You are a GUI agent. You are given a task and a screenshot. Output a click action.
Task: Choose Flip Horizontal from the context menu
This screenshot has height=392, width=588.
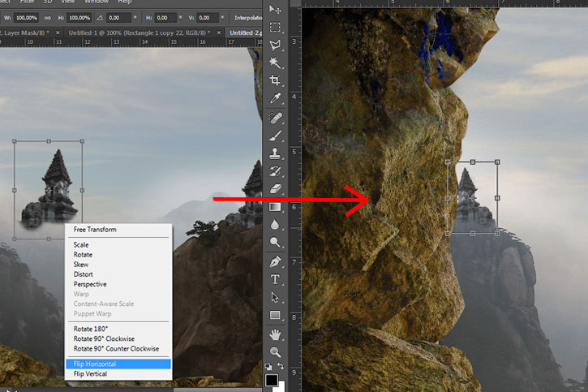(118, 364)
